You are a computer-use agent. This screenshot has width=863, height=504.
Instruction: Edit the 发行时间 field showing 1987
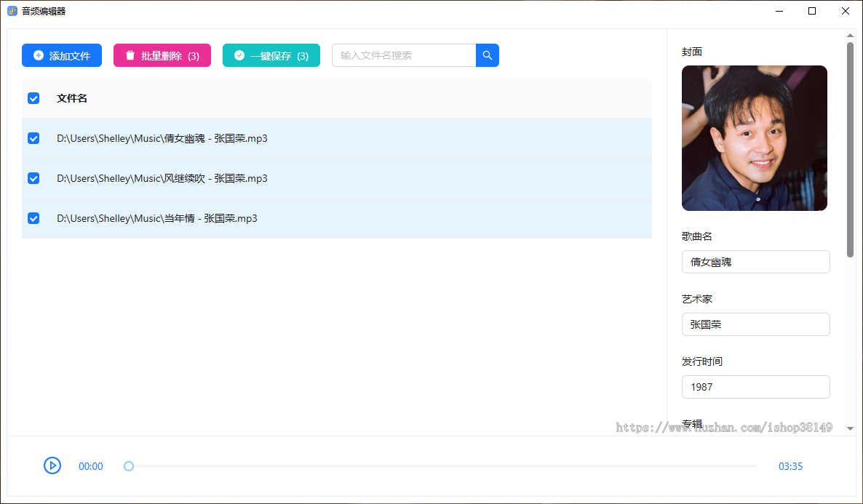point(756,387)
